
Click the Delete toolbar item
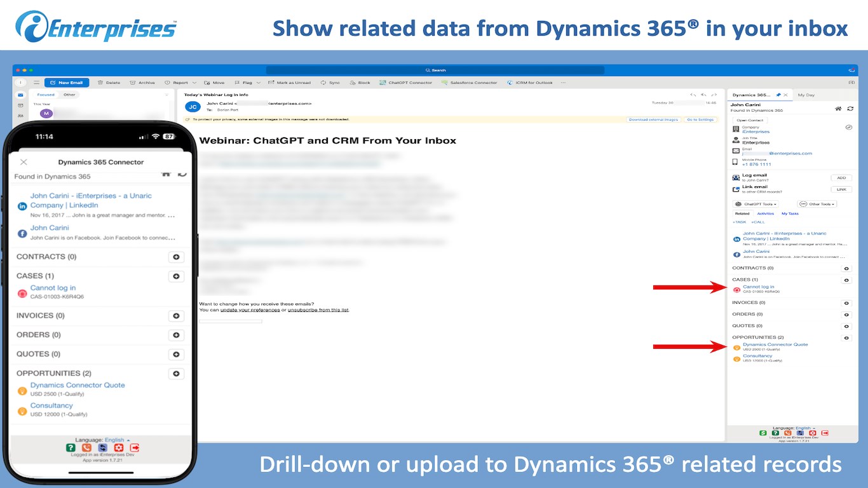tap(109, 83)
